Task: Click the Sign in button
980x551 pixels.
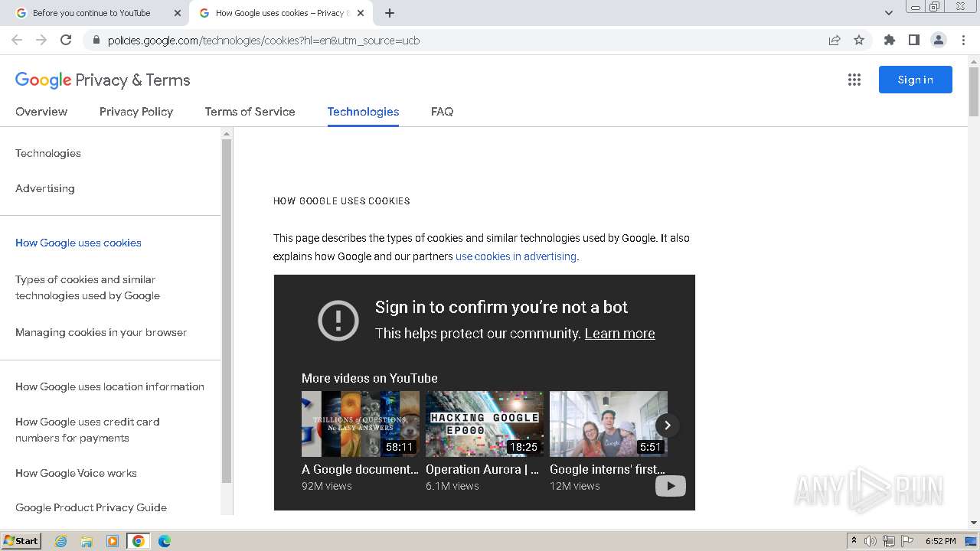Action: coord(915,80)
